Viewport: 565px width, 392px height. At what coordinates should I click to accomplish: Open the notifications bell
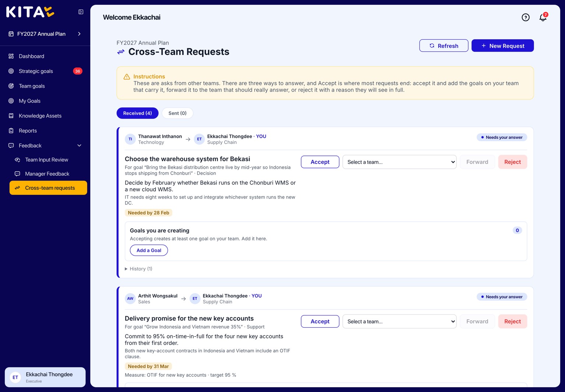click(543, 17)
